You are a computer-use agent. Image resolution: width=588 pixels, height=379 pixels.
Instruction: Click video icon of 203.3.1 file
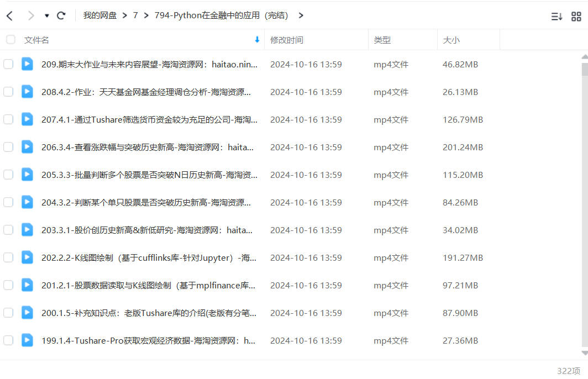click(27, 229)
